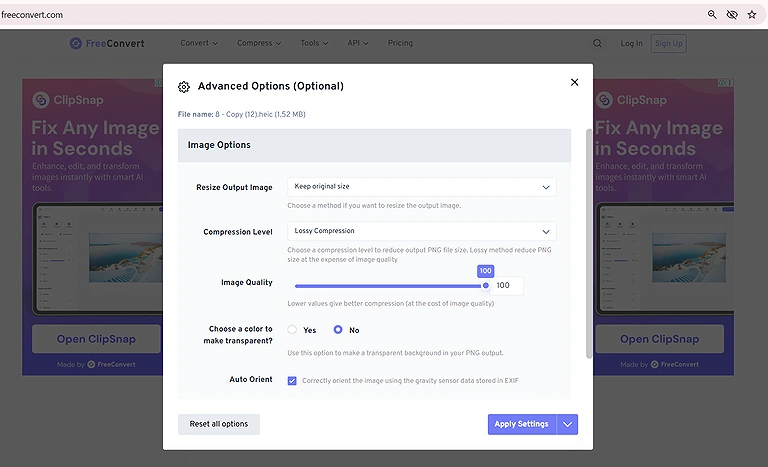Click the Apply Settings button

(x=522, y=424)
